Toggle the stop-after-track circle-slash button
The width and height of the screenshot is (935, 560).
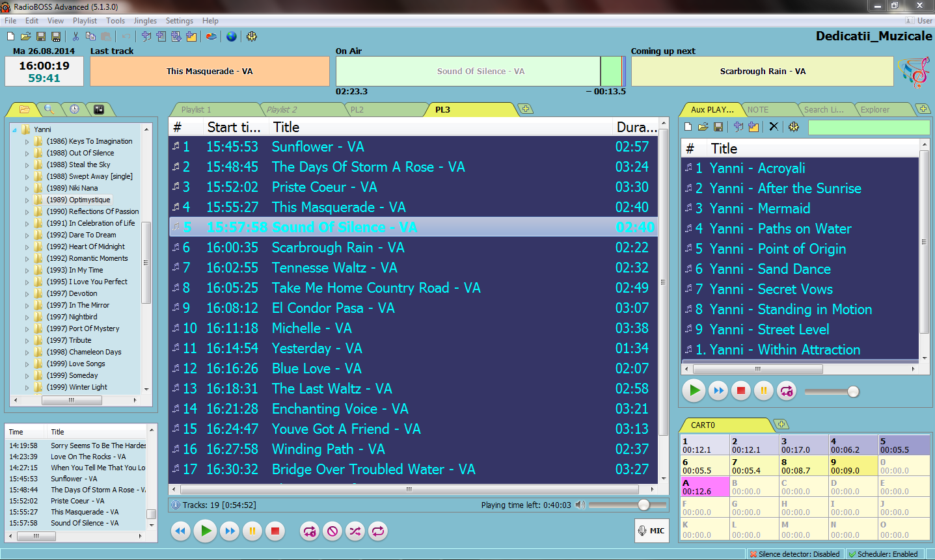click(332, 531)
